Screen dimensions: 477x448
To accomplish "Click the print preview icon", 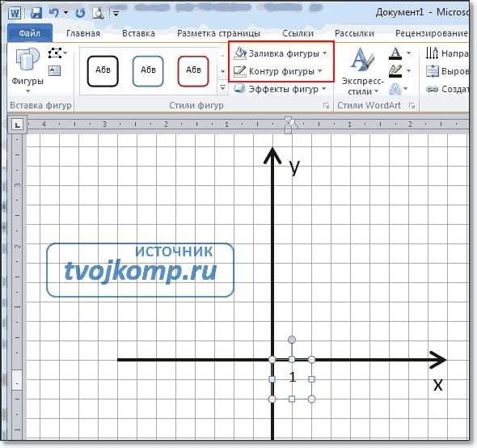I will (x=98, y=13).
